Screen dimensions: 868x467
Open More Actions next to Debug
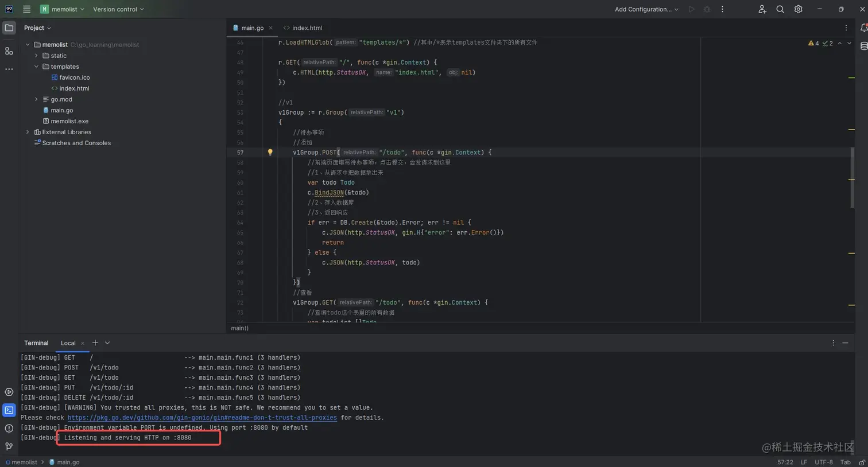click(x=722, y=9)
